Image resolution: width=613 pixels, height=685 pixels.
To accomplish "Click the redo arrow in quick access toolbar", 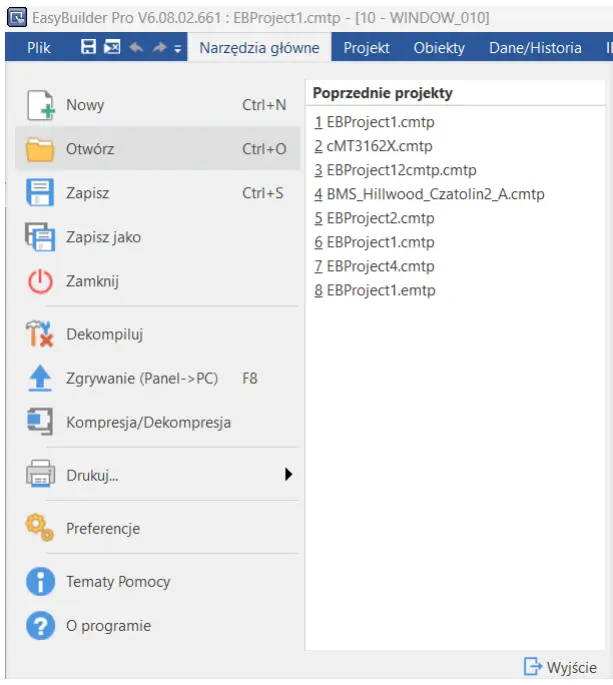I will 159,47.
